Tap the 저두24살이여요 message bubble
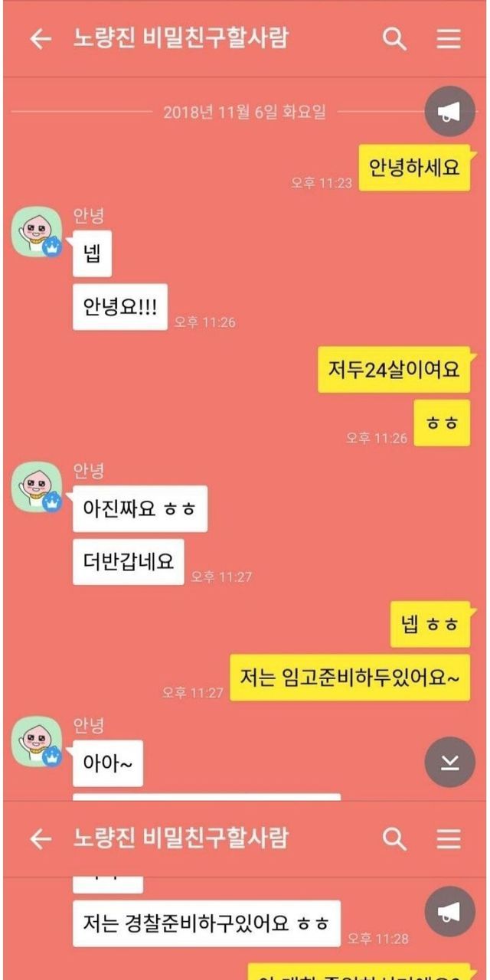490x980 pixels. point(394,370)
